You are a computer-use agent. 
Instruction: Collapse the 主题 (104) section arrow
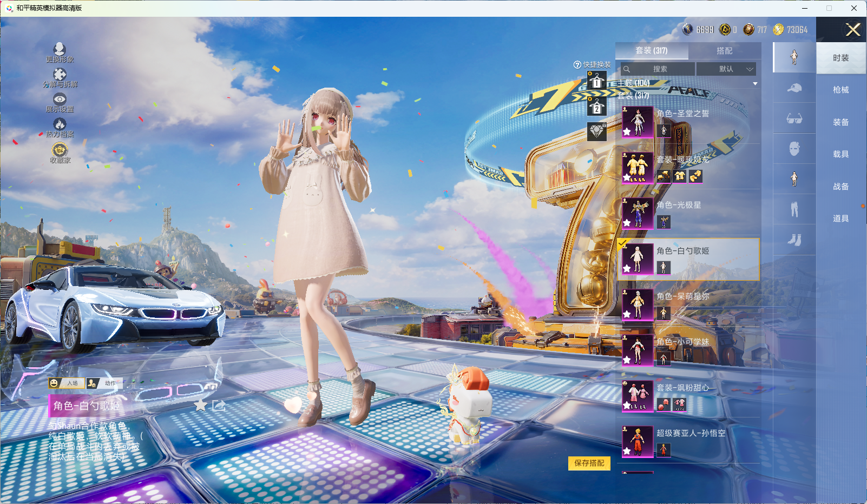(755, 84)
